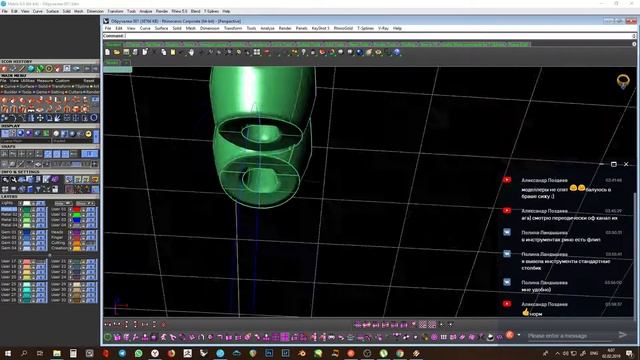Click the chat message input field
The width and height of the screenshot is (640, 360).
(x=570, y=336)
